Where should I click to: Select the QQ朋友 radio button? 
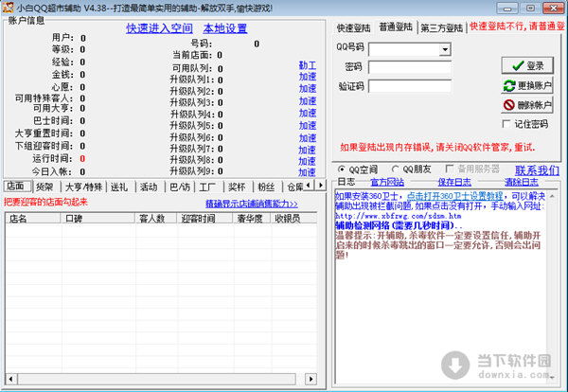[x=395, y=169]
